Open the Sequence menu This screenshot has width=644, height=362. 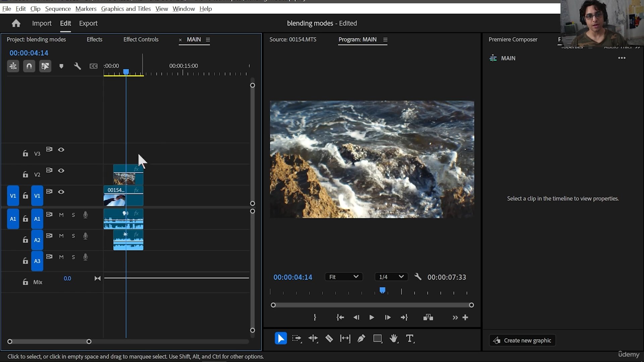tap(58, 9)
